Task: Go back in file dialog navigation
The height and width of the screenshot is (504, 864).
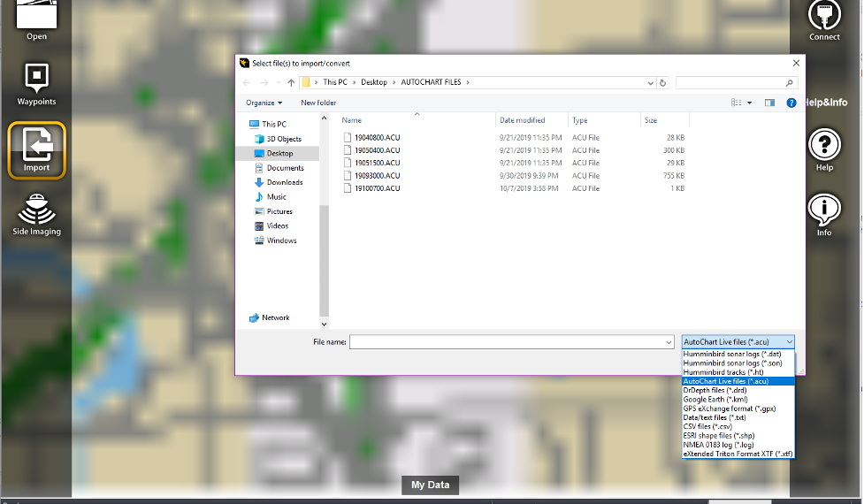Action: 247,82
